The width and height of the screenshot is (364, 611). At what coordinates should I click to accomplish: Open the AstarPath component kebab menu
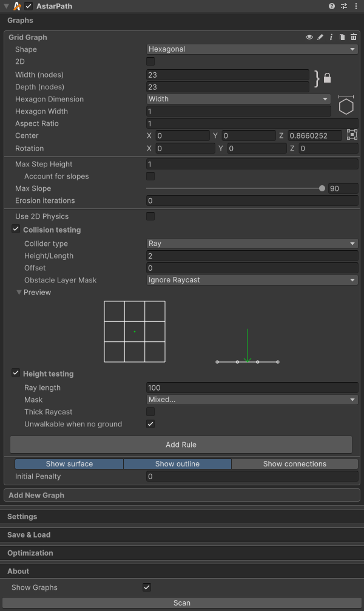point(356,6)
